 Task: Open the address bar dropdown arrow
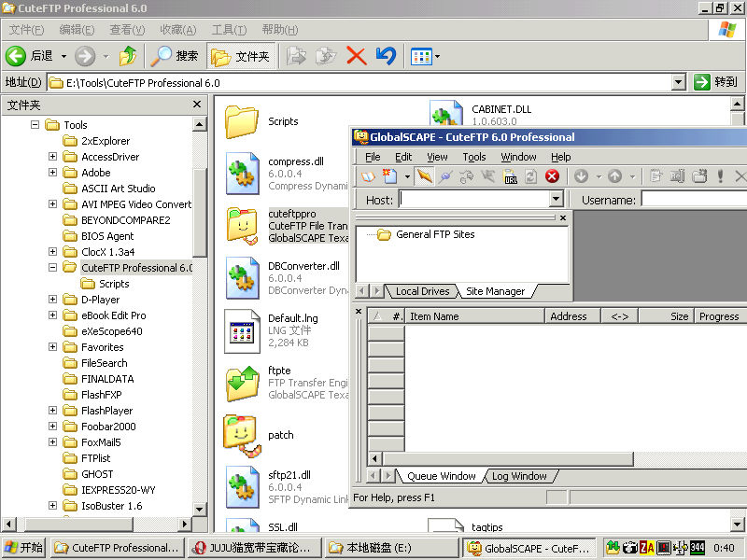tap(679, 82)
